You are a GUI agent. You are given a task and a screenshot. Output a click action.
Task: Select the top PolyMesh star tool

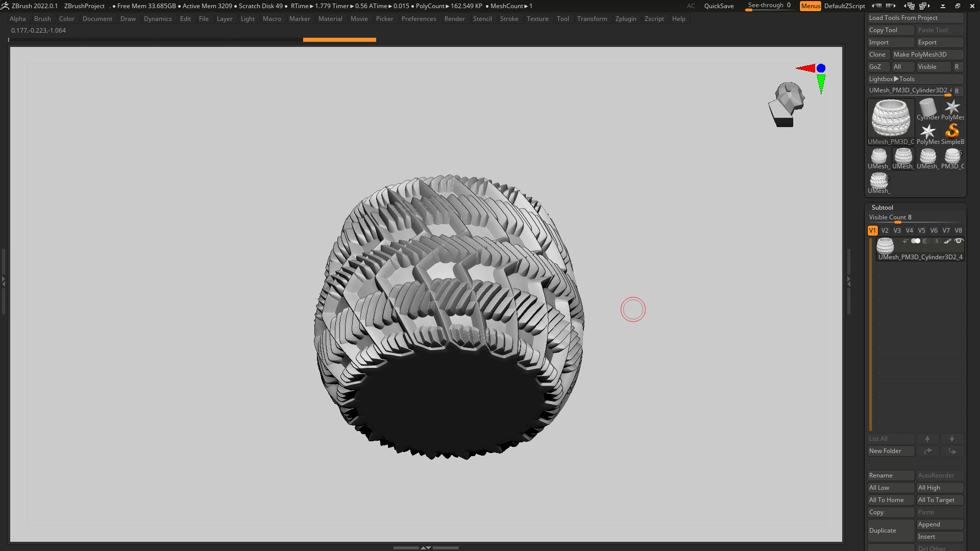[952, 109]
